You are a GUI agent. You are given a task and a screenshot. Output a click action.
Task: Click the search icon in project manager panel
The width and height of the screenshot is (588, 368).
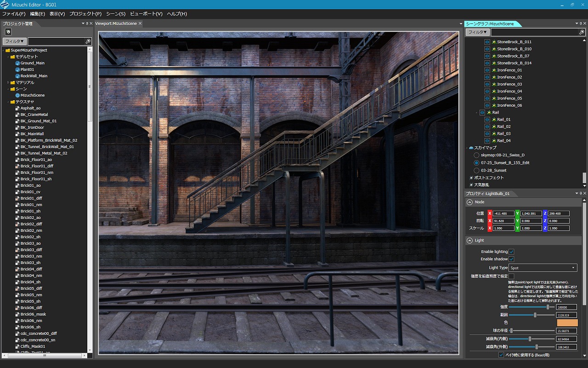click(88, 41)
